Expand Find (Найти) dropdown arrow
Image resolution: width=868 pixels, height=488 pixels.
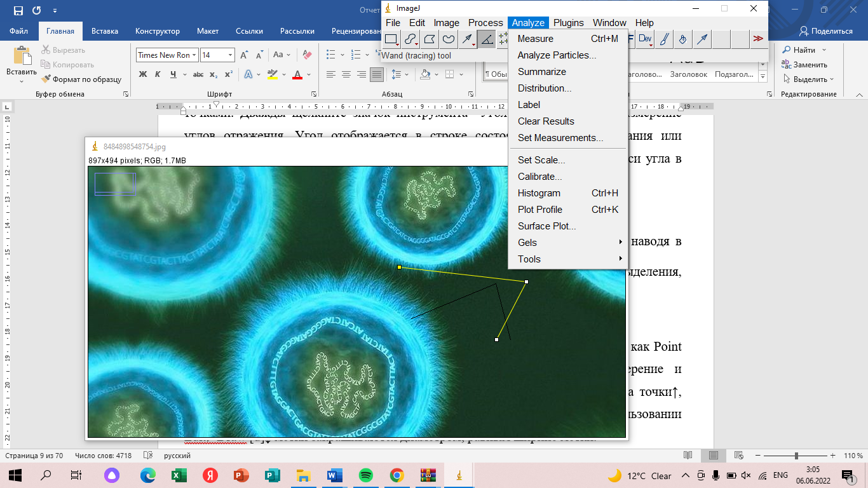[x=824, y=50]
